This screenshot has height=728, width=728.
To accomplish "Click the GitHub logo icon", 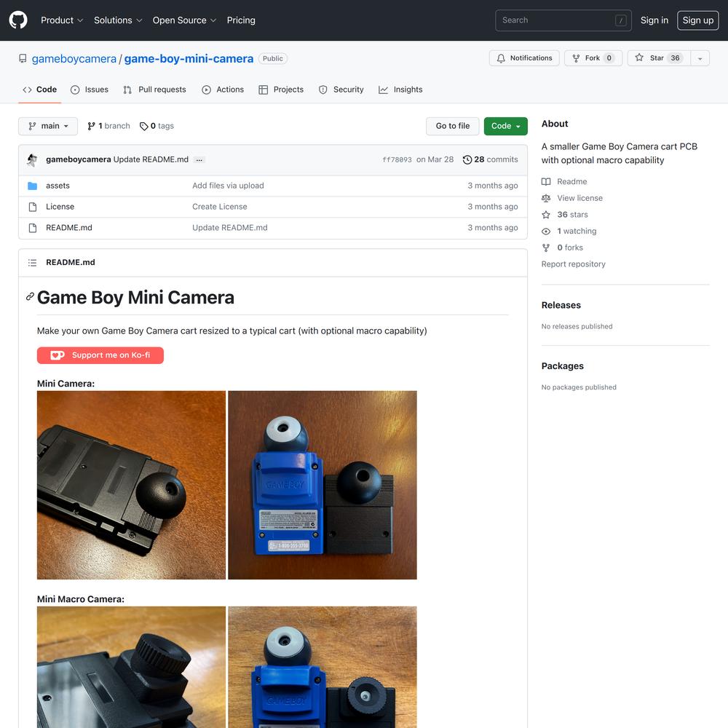I will 18,20.
